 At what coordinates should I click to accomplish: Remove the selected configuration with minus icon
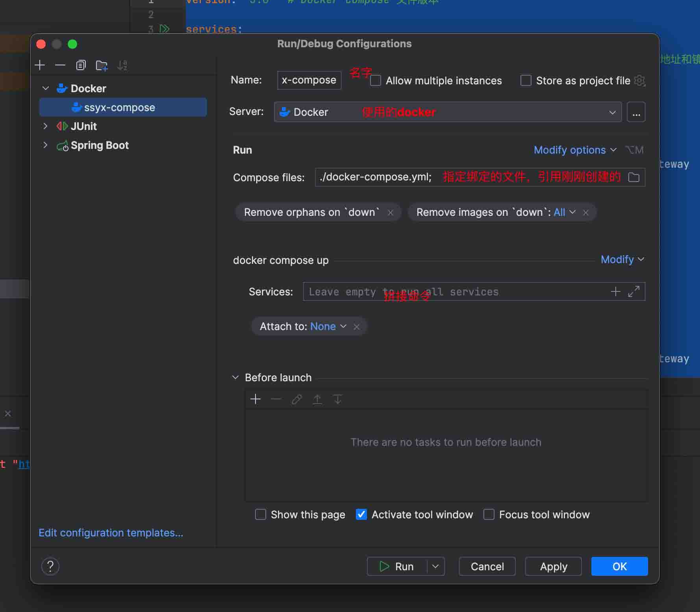[x=60, y=65]
